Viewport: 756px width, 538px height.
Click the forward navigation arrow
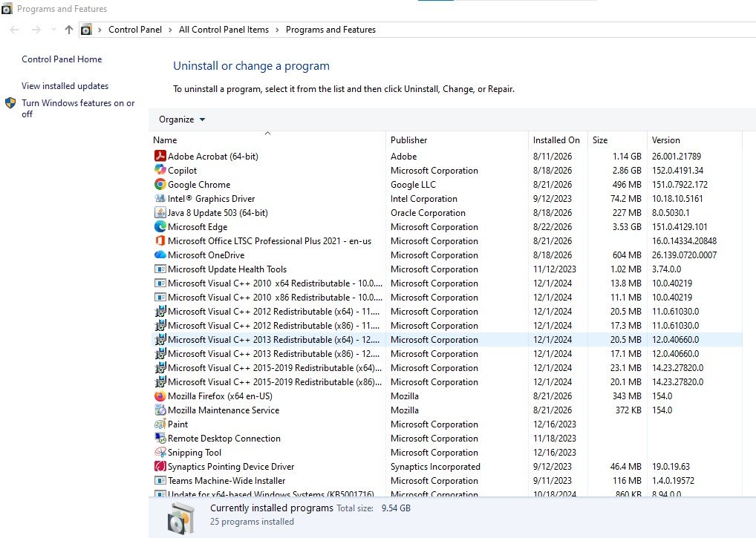(x=36, y=30)
